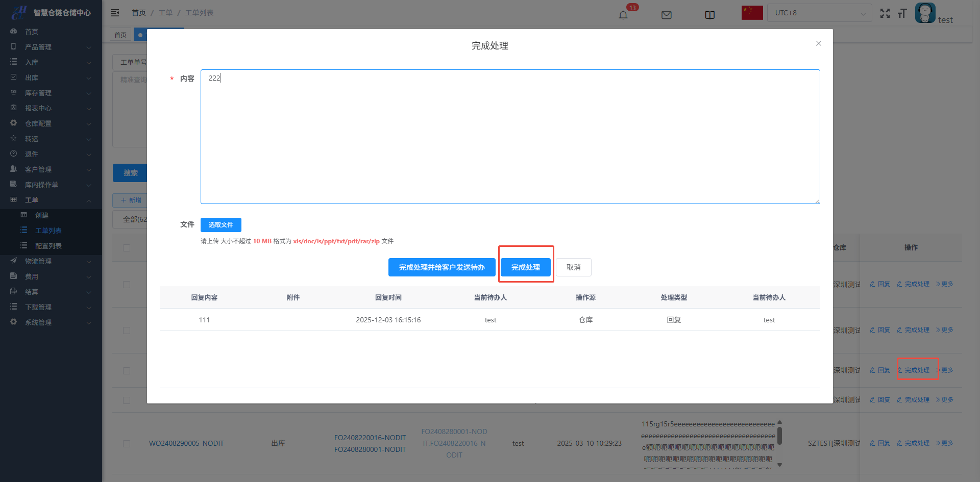The height and width of the screenshot is (482, 980).
Task: Click the 选取文件 upload button
Action: (220, 225)
